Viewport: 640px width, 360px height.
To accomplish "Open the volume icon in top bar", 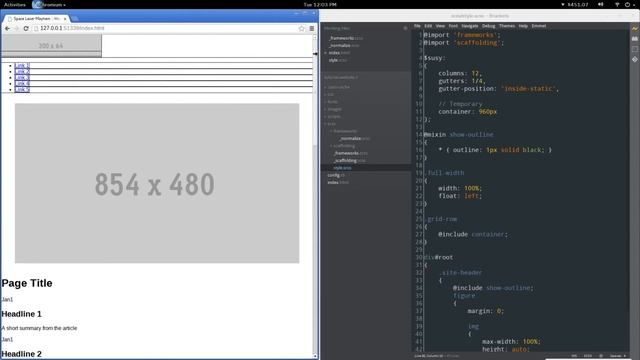I will [601, 4].
